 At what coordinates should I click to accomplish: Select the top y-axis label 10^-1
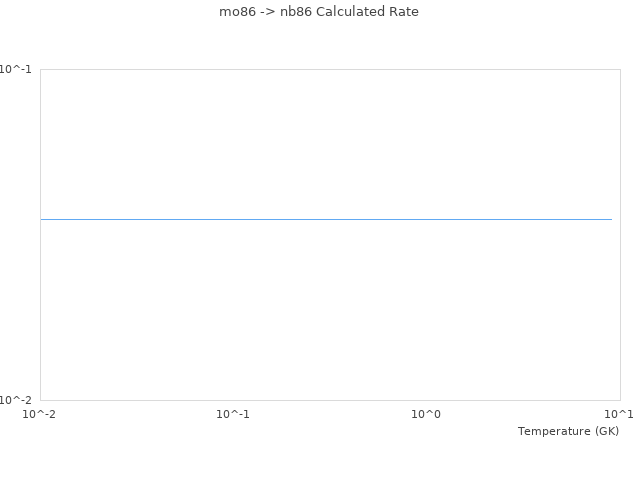pos(16,69)
